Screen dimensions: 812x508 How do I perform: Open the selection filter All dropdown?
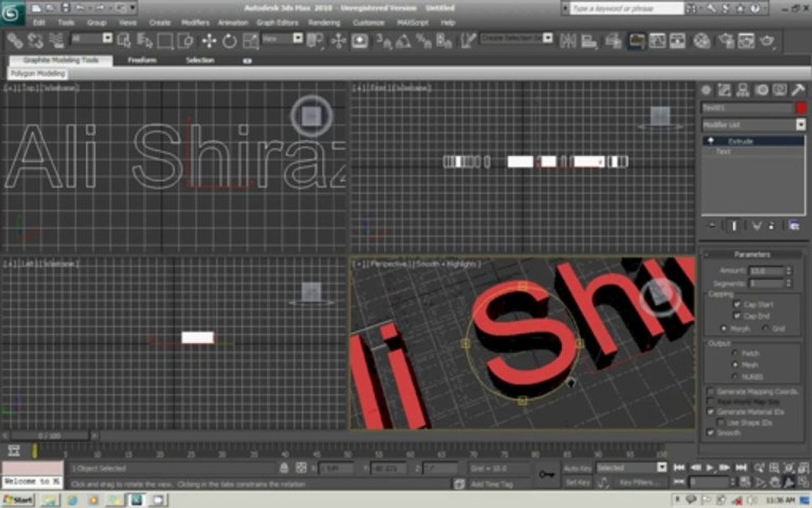pyautogui.click(x=91, y=38)
